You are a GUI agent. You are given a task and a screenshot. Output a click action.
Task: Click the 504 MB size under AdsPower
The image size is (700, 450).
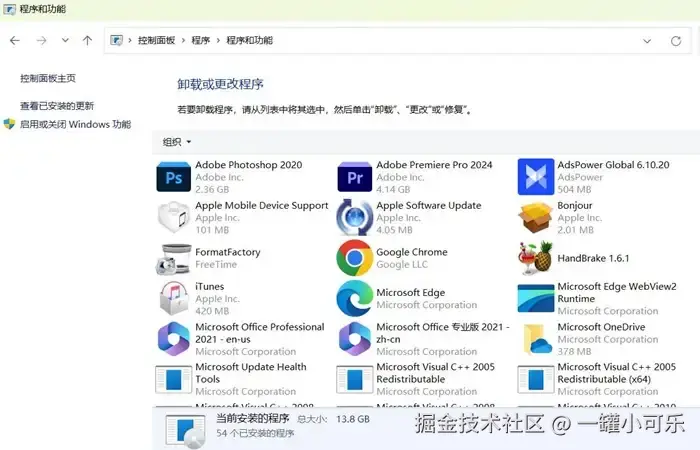[574, 189]
